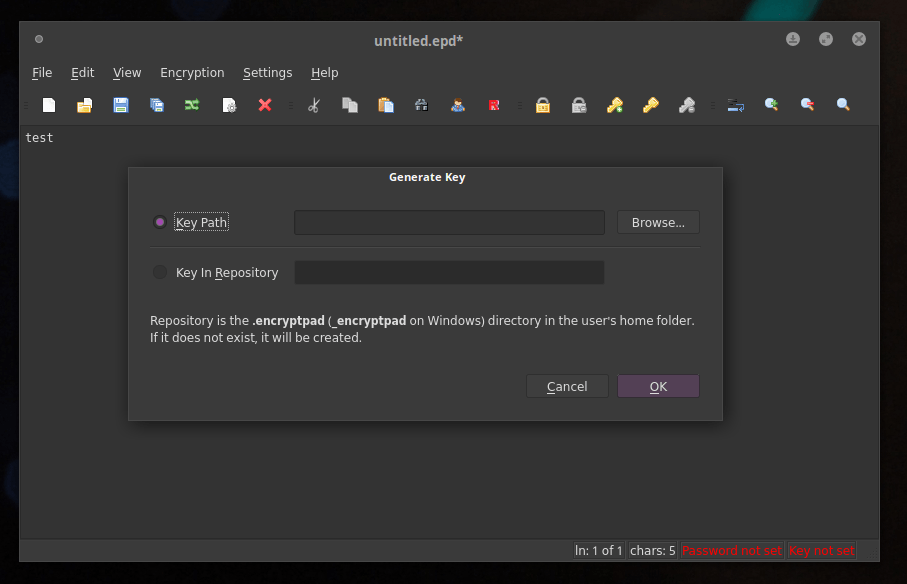Select the Key Path radio button
This screenshot has height=584, width=907.
(160, 222)
